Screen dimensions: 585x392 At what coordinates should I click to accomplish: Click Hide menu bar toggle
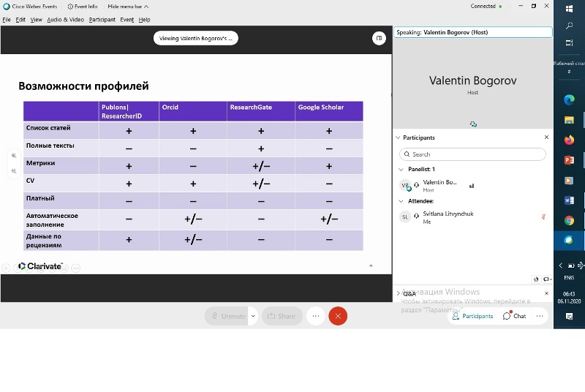click(x=128, y=7)
